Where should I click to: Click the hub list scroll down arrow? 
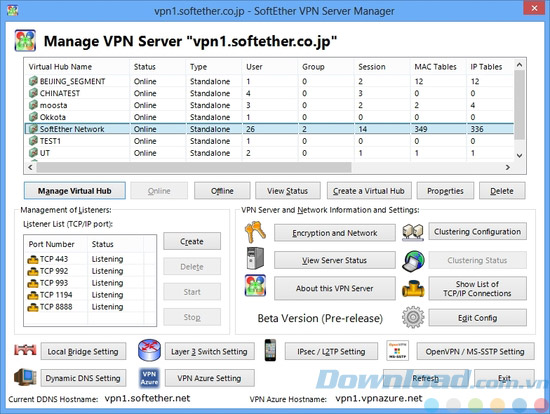click(x=519, y=155)
